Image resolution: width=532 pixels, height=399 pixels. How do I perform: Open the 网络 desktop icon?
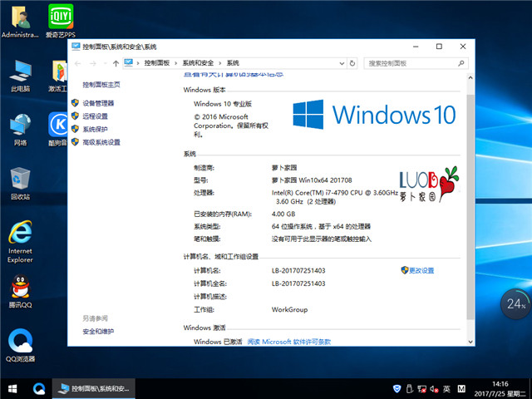pos(20,130)
